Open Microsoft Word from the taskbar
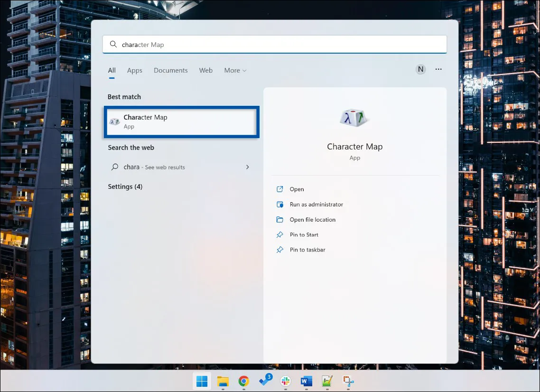The width and height of the screenshot is (540, 392). (306, 381)
